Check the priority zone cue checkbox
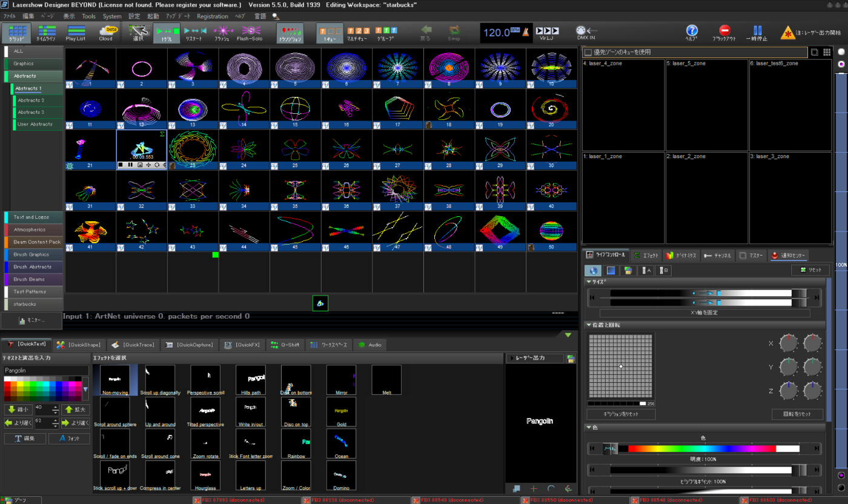The height and width of the screenshot is (504, 848). [588, 52]
